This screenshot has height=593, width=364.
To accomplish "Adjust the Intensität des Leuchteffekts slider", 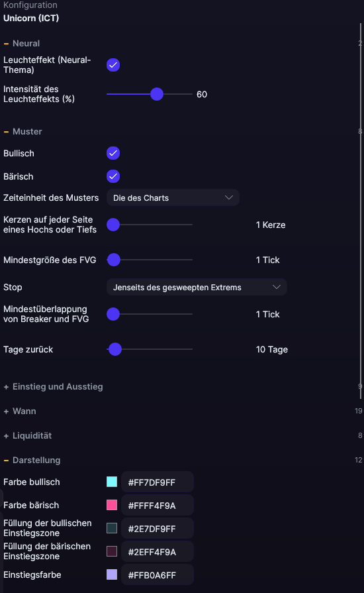I will (x=157, y=94).
